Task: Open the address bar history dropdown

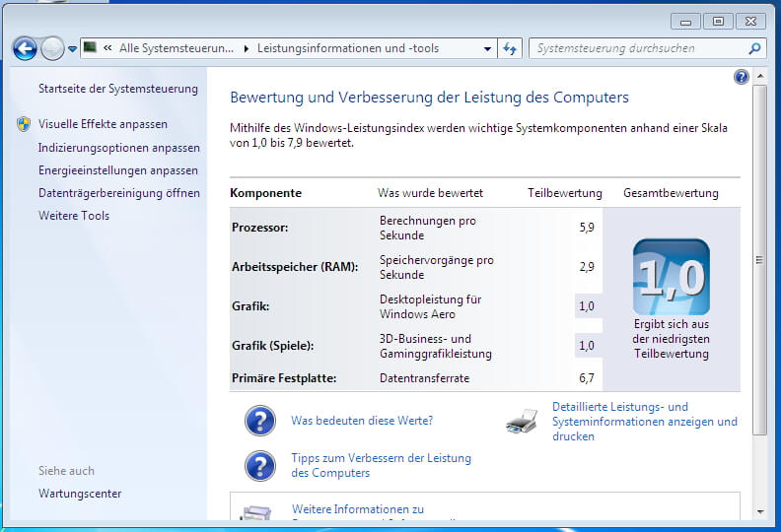Action: pyautogui.click(x=487, y=49)
